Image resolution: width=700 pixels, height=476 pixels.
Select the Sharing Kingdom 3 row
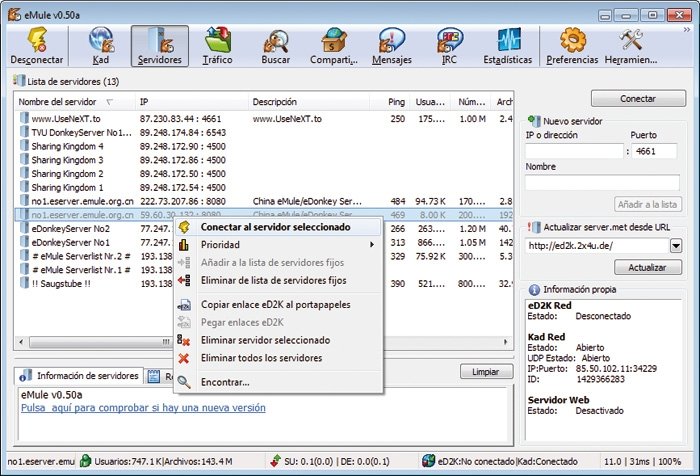click(x=263, y=160)
